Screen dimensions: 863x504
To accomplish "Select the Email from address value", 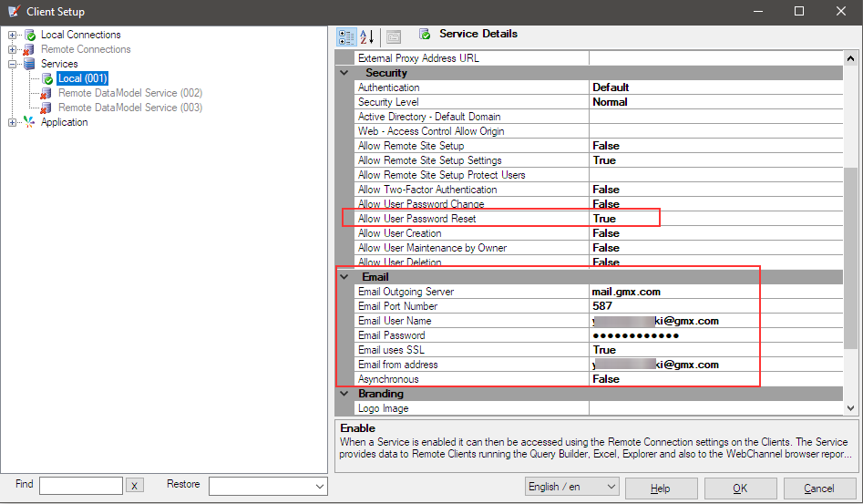I will click(x=655, y=365).
